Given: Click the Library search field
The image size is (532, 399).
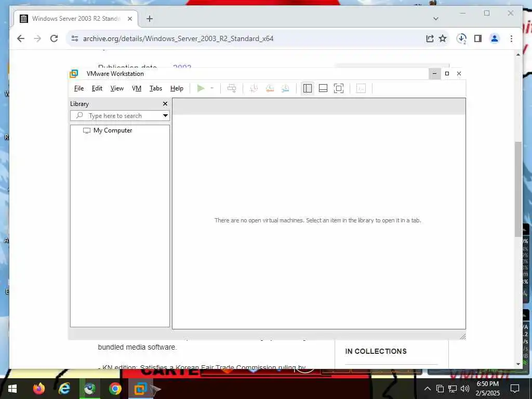Looking at the screenshot, I should click(x=120, y=116).
